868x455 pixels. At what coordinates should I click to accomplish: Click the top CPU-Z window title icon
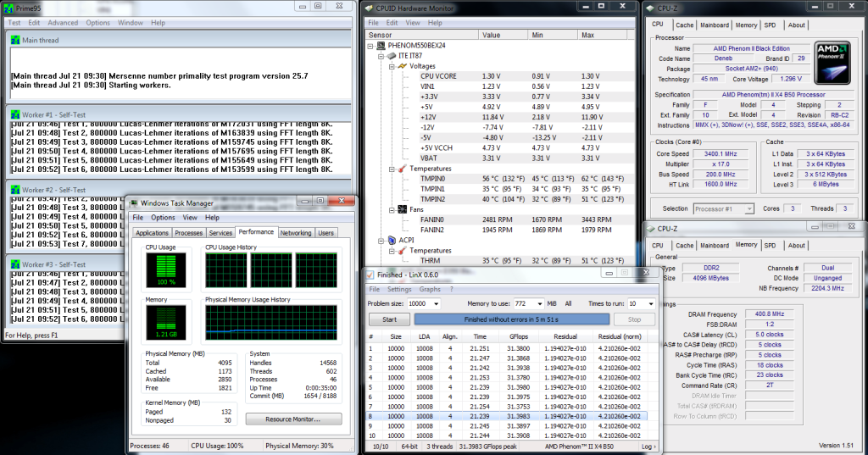pyautogui.click(x=650, y=8)
